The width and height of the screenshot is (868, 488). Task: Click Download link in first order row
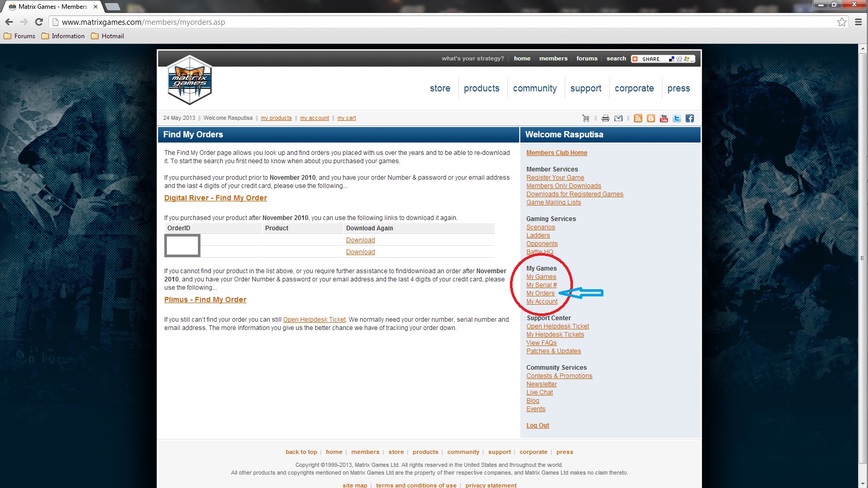[361, 240]
